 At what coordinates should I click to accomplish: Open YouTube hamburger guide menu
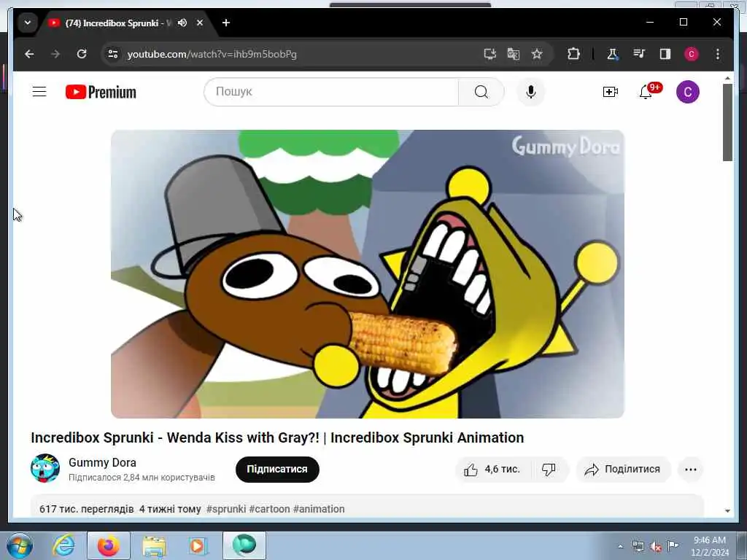click(39, 91)
